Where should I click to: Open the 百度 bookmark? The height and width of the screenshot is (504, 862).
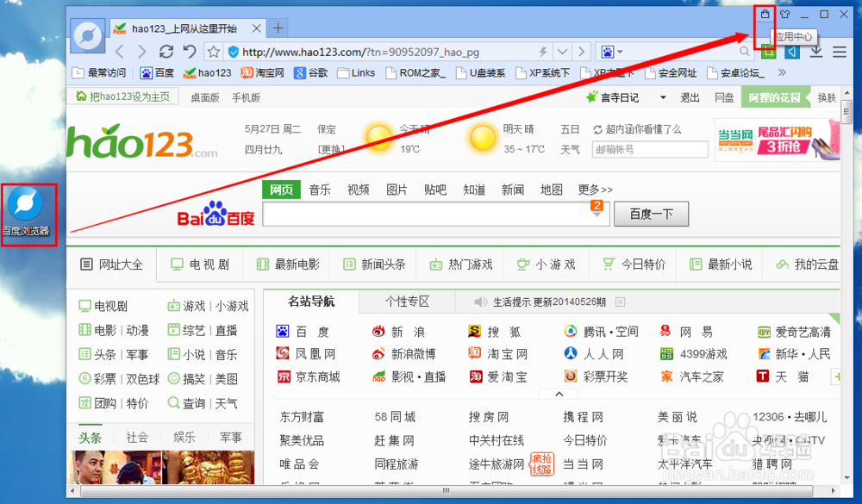tap(157, 72)
